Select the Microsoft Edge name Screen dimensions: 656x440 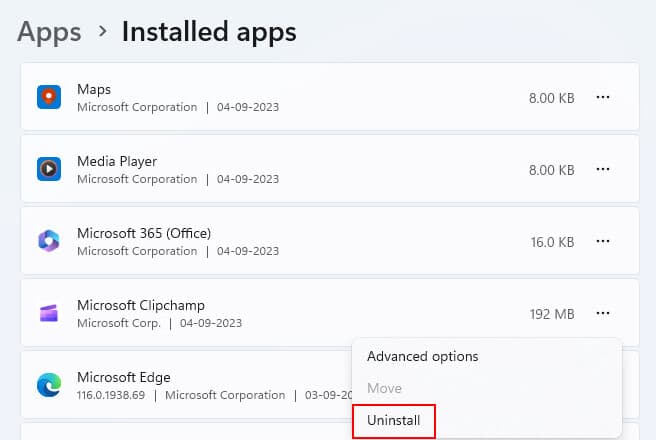[124, 377]
